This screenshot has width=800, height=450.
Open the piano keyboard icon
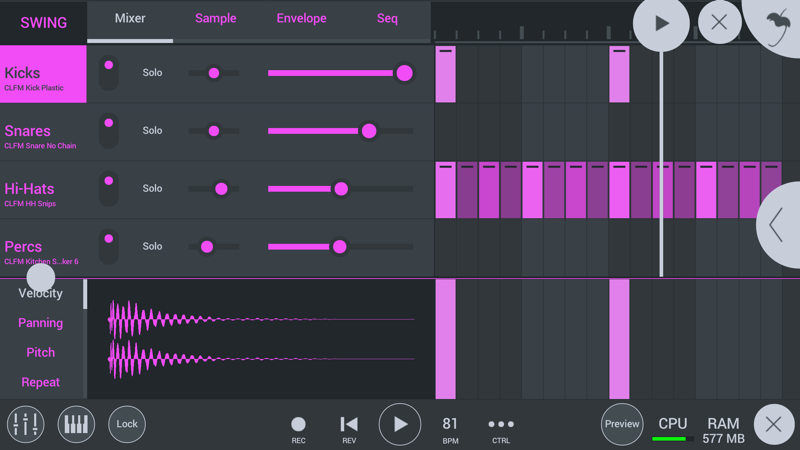pos(76,424)
